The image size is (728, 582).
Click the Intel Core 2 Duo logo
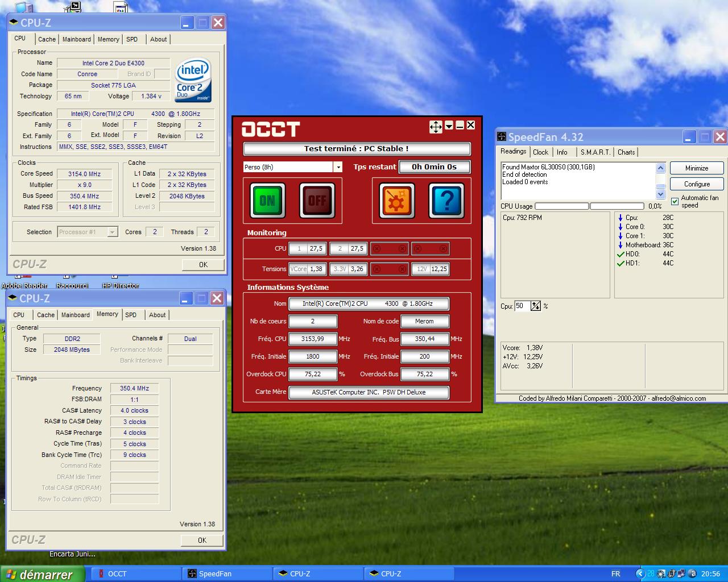click(x=193, y=80)
